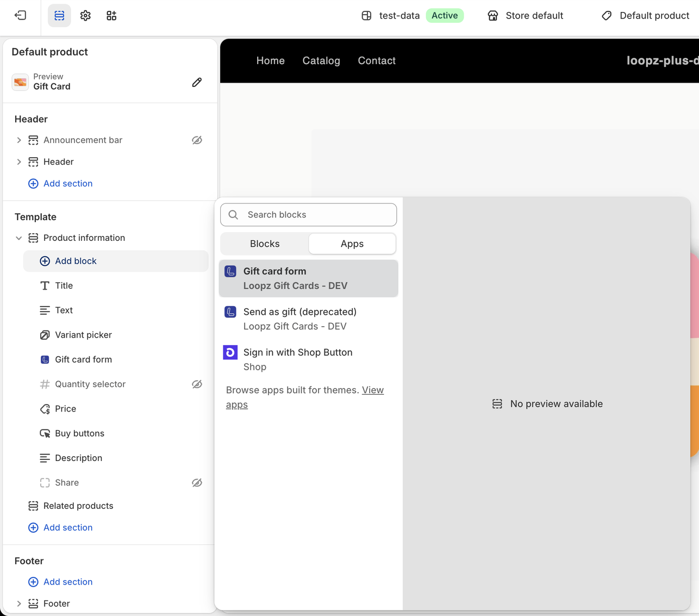
Task: Select the Variant picker block icon
Action: coord(45,335)
